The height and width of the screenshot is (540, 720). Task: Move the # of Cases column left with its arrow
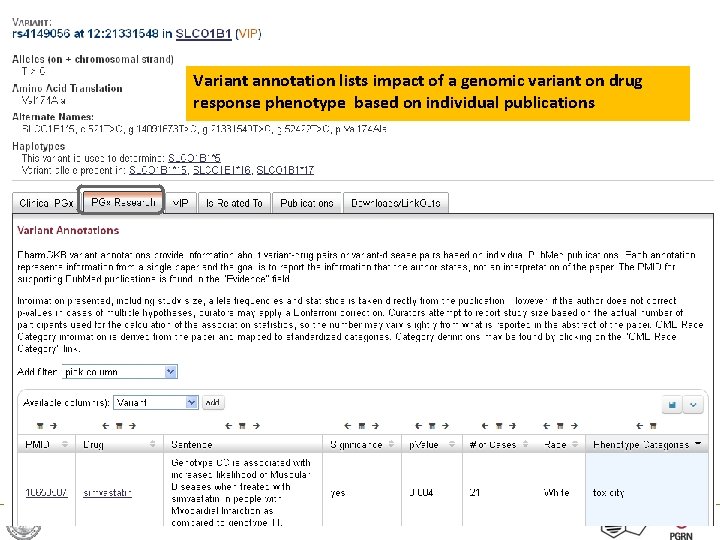point(485,426)
